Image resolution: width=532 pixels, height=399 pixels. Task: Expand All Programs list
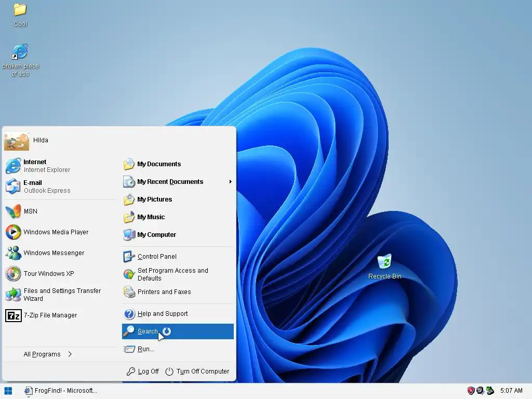(x=48, y=354)
